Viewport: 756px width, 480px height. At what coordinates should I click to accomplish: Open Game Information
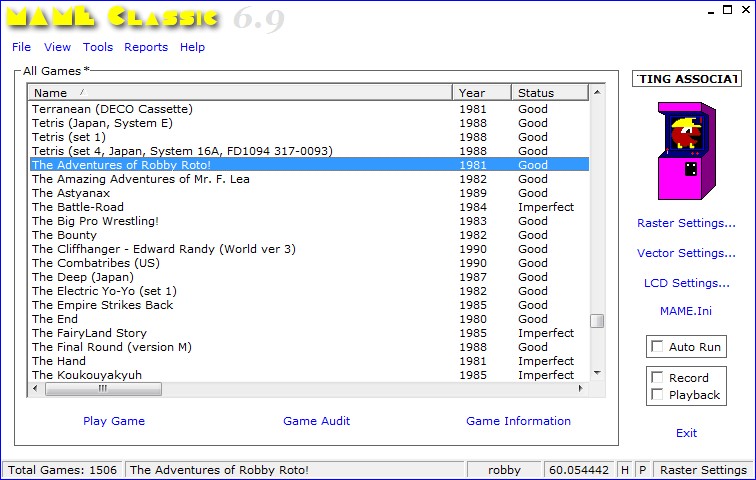tap(518, 421)
